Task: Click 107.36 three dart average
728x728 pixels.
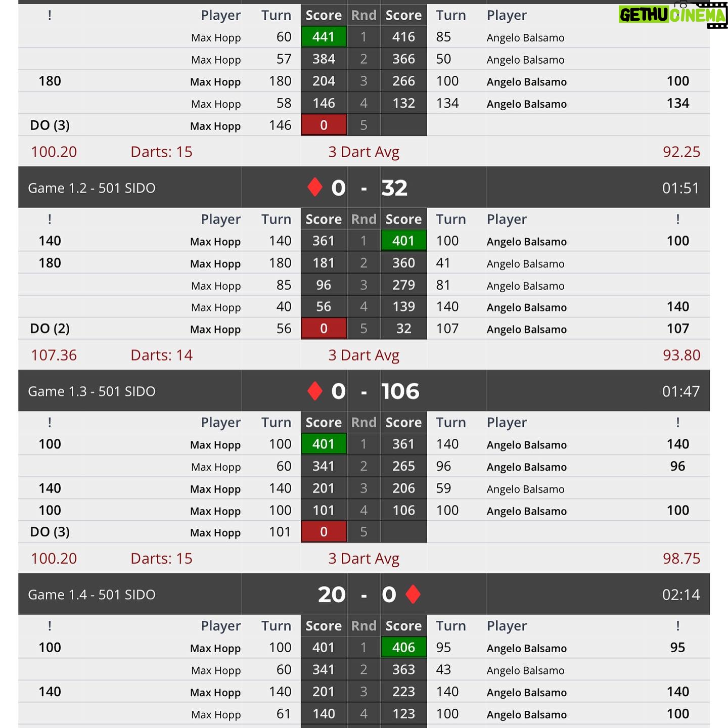Action: point(54,355)
